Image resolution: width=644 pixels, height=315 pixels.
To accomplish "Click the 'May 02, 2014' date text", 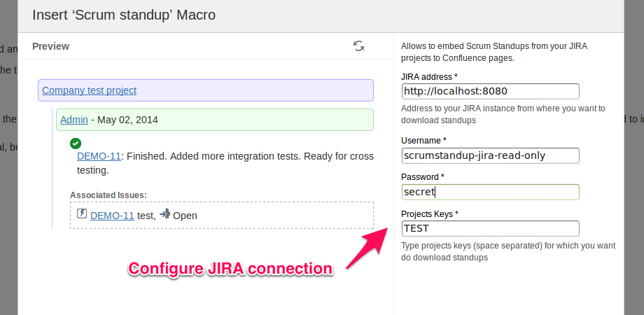I will 127,120.
